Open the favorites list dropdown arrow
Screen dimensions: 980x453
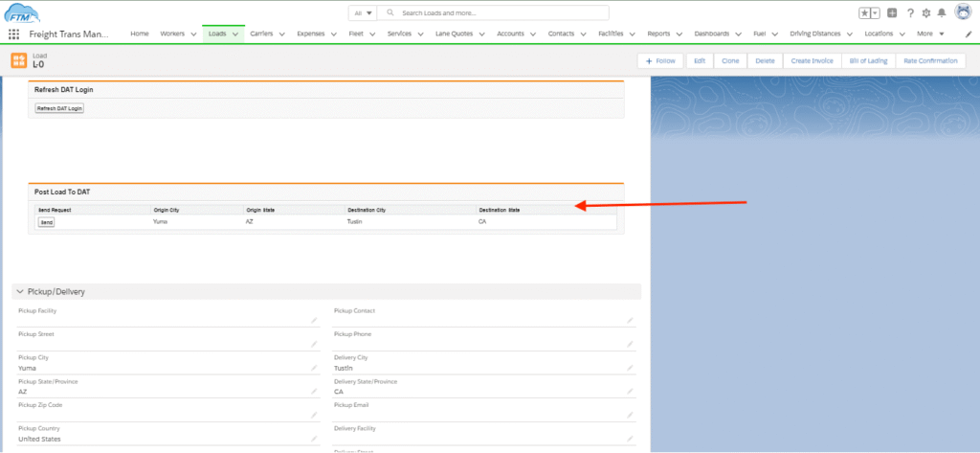tap(876, 13)
